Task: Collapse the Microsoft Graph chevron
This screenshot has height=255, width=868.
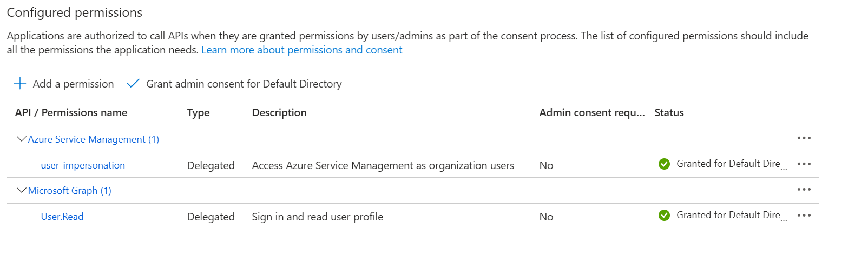Action: pyautogui.click(x=22, y=191)
